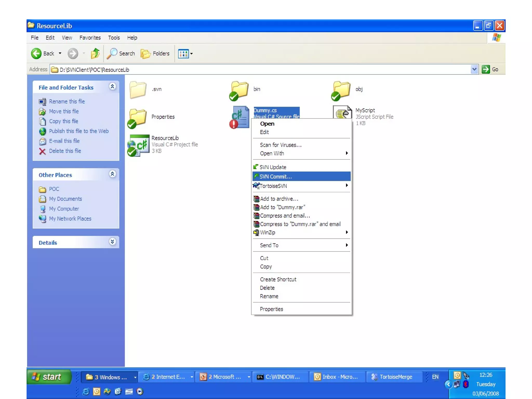Click the Go button beside address bar
Screen dimensions: 532x399
[490, 69]
